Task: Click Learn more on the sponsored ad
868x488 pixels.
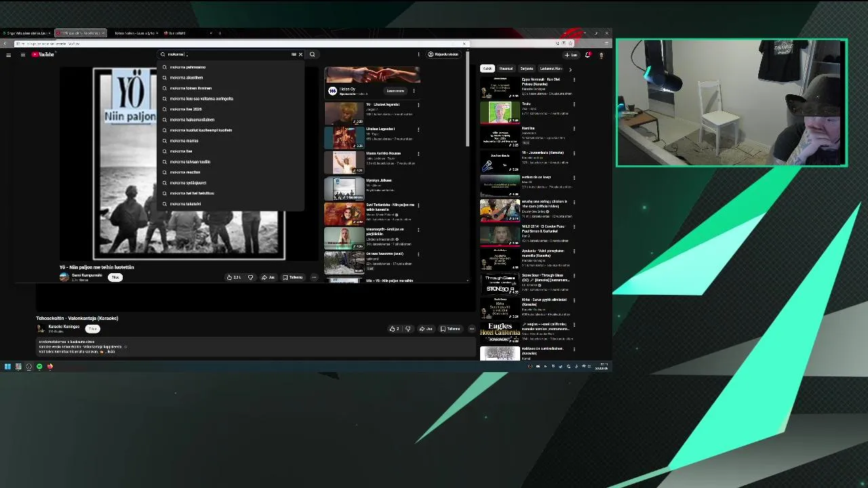Action: click(395, 91)
